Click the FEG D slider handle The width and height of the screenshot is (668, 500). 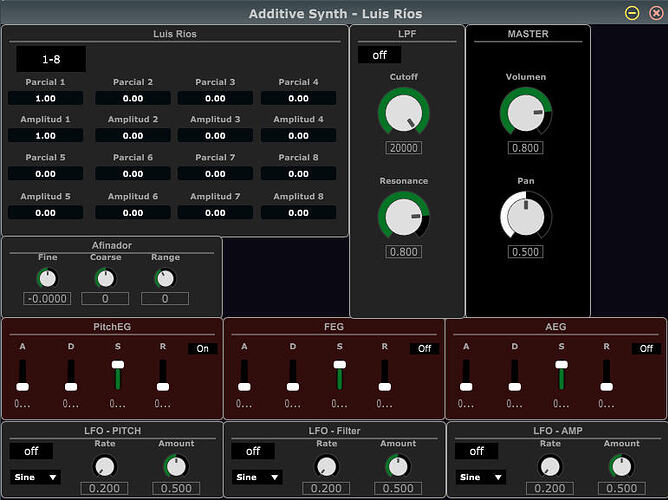pos(293,387)
